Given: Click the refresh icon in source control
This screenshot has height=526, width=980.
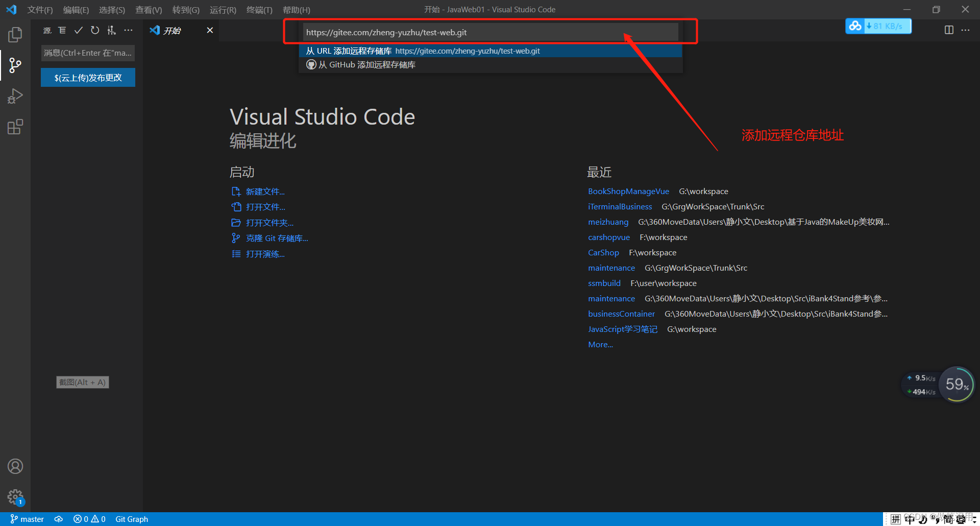Looking at the screenshot, I should click(x=95, y=31).
